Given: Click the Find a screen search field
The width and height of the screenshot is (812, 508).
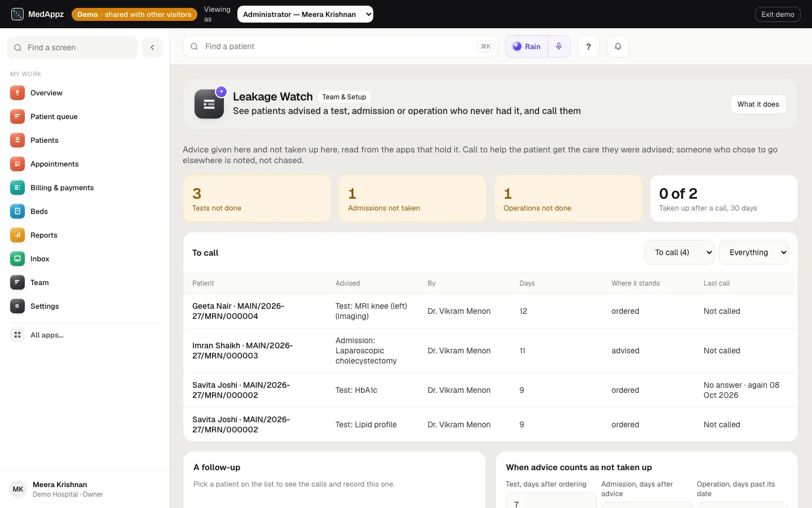Looking at the screenshot, I should click(72, 47).
